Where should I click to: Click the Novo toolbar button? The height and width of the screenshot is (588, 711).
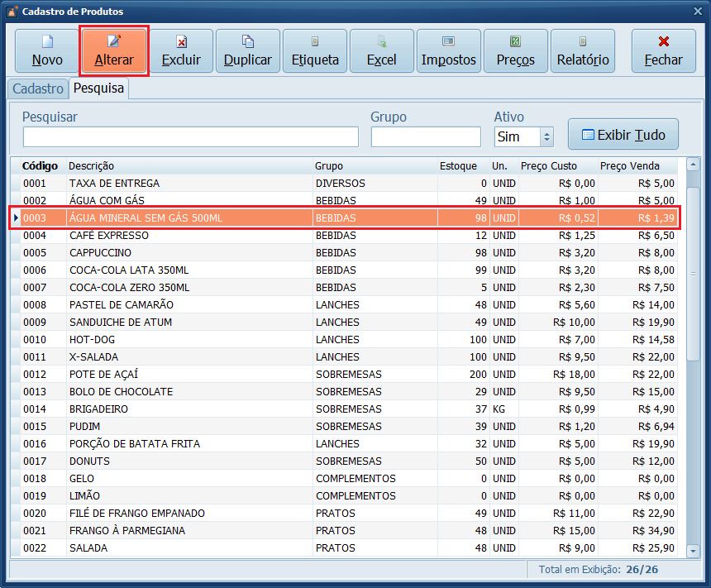(x=47, y=51)
